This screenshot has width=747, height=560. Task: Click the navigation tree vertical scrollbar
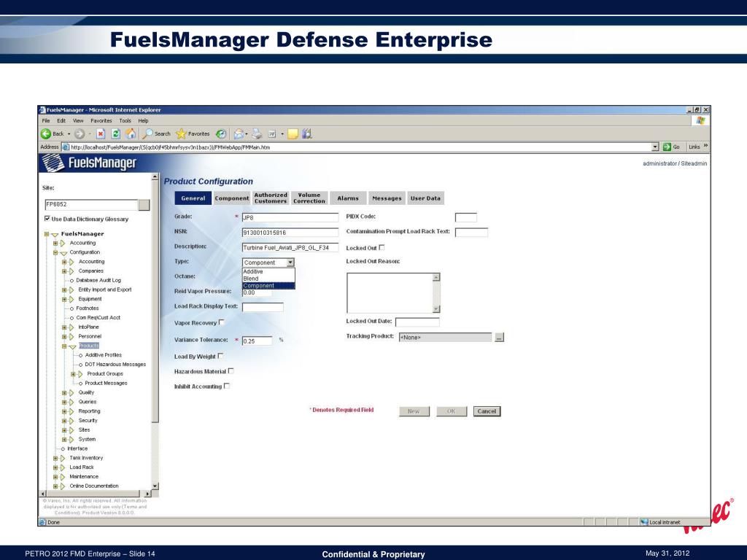coord(155,332)
